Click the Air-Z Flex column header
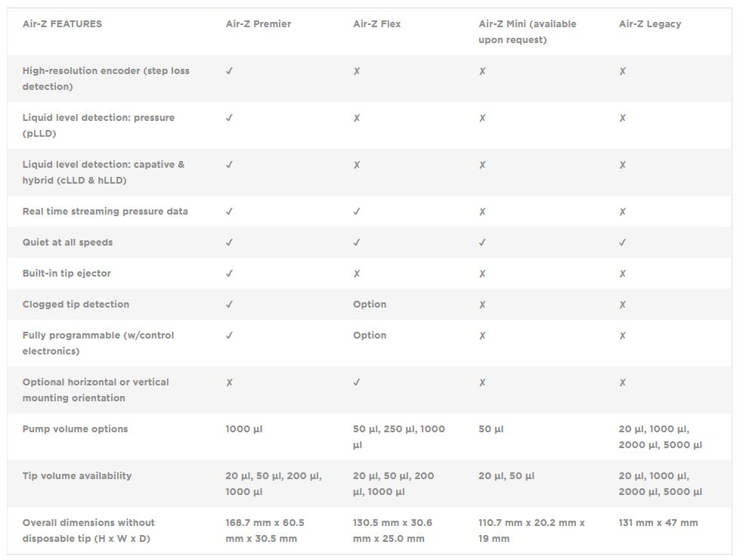737x560 pixels. tap(376, 24)
